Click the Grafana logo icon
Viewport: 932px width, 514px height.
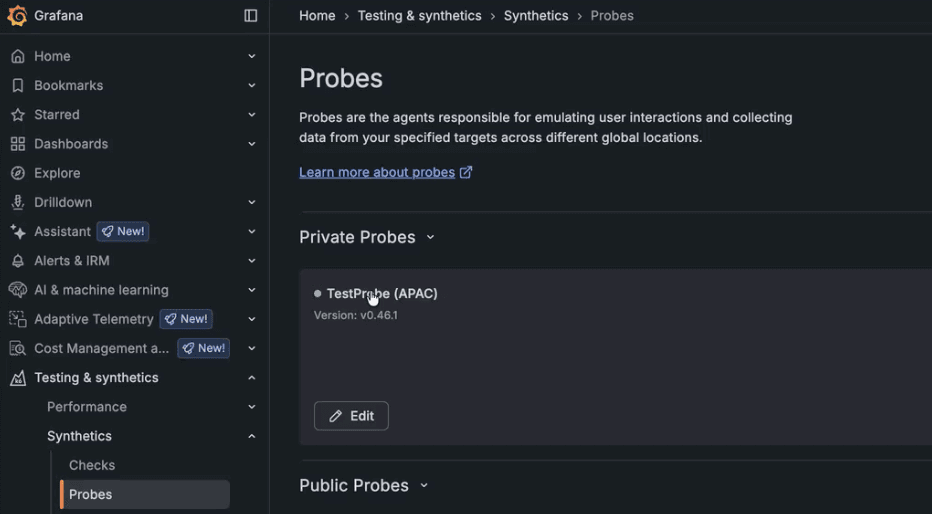point(17,16)
